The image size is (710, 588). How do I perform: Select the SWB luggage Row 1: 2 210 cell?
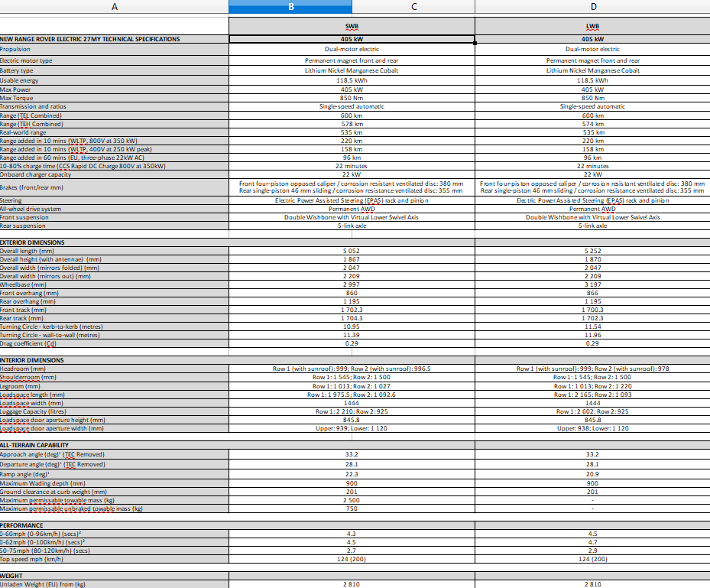(x=352, y=411)
